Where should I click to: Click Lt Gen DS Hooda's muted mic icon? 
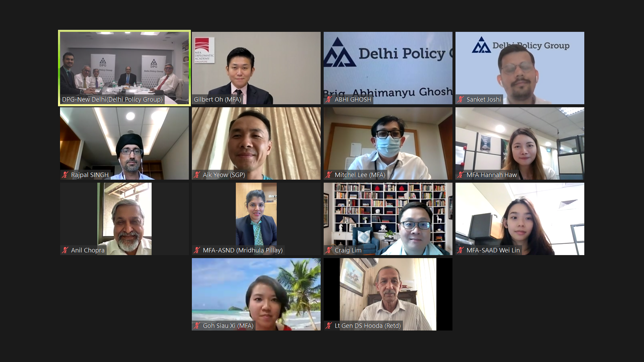point(329,326)
